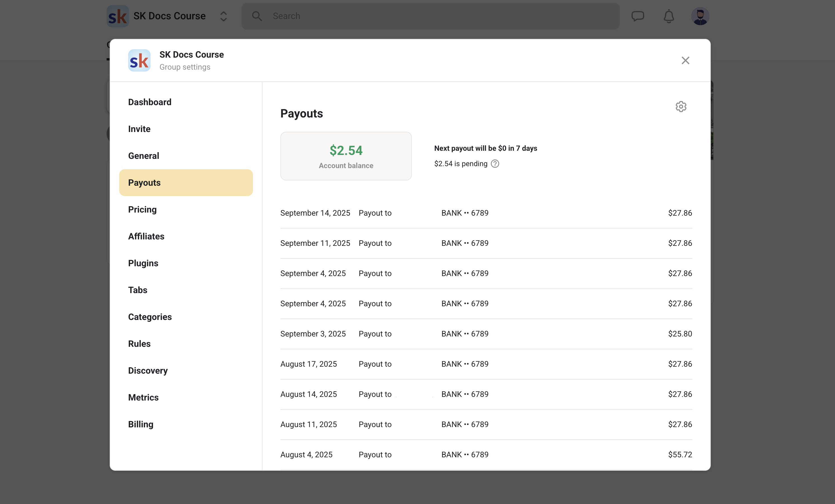Screen dimensions: 835x504
Task: Select the September 14, 2025 payout row
Action: (485, 213)
